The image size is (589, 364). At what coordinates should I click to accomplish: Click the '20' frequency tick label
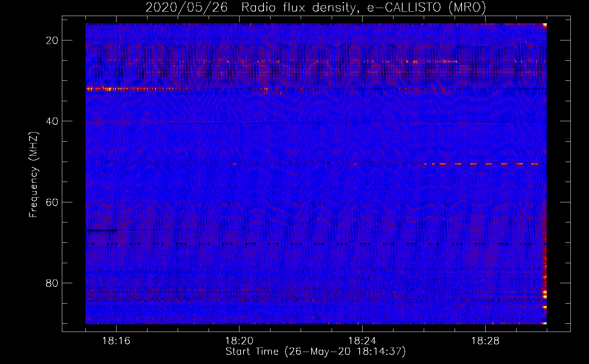click(x=52, y=40)
